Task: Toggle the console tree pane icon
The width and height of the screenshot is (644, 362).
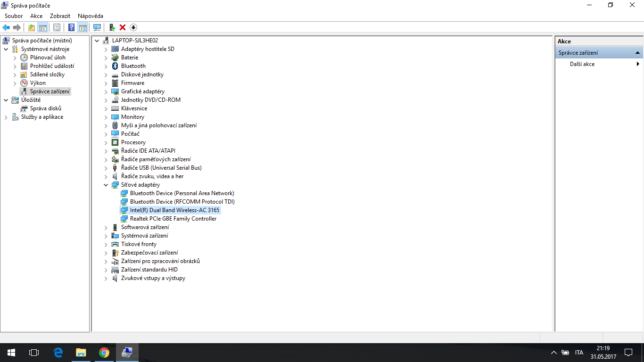Action: tap(43, 27)
